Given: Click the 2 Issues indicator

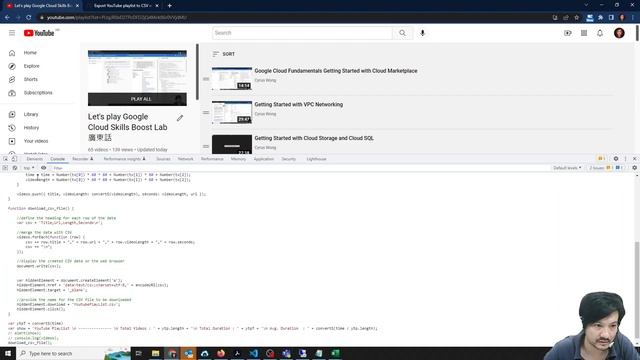Looking at the screenshot, I should pyautogui.click(x=605, y=168).
